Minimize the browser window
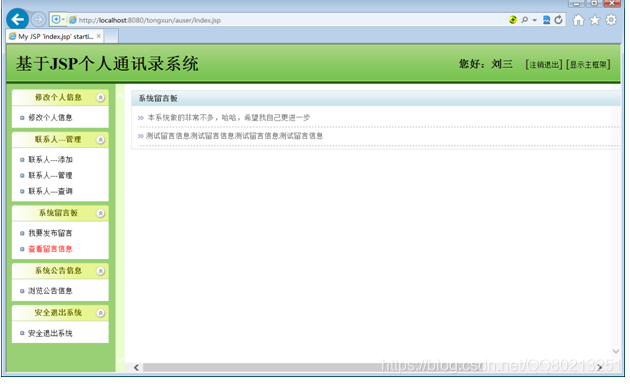This screenshot has width=630, height=384. [576, 4]
